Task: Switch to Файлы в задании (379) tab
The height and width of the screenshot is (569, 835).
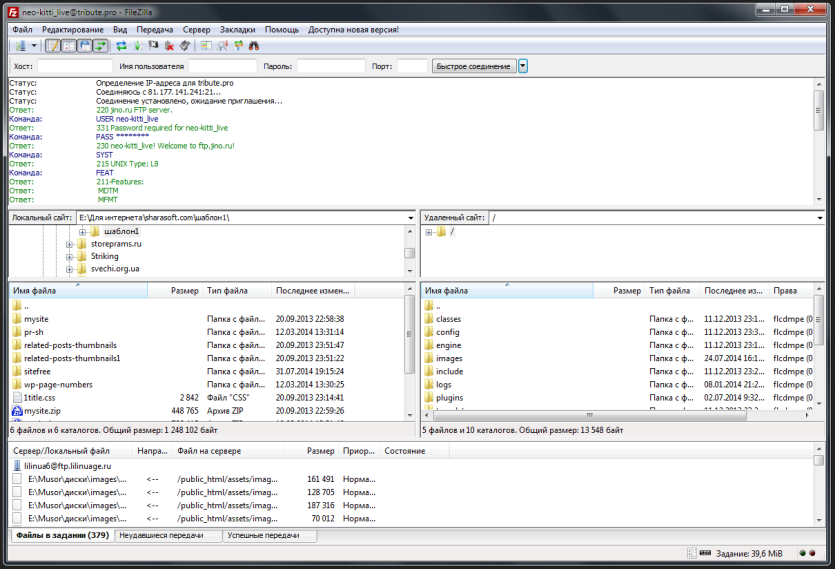Action: (62, 535)
